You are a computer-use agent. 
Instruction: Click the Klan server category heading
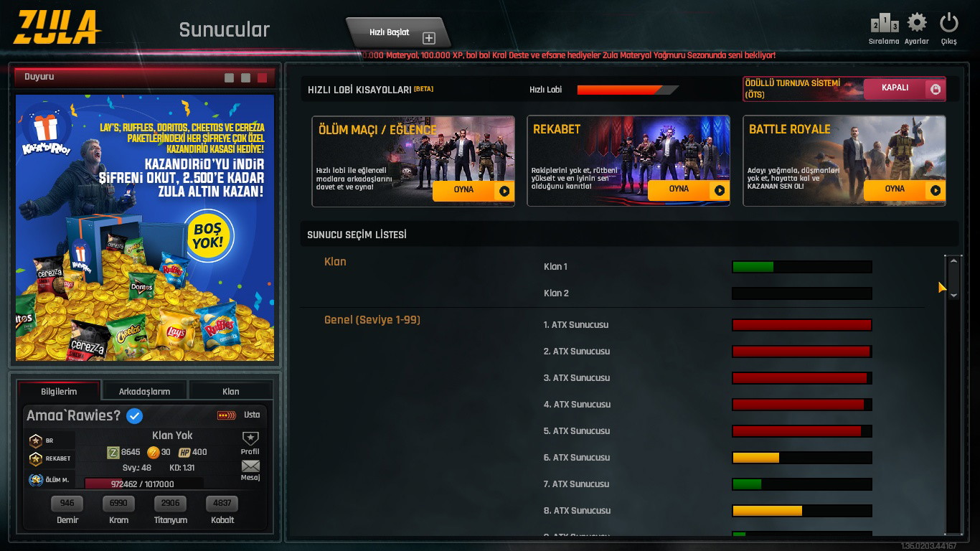[335, 262]
